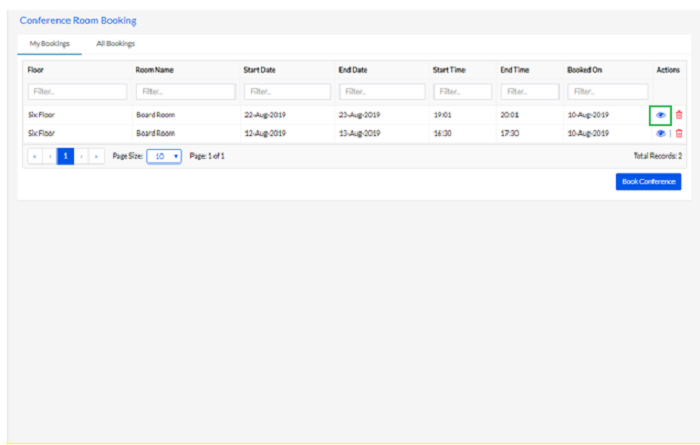
Task: View booking starting 12-Aug-2019 via eye icon
Action: point(661,133)
